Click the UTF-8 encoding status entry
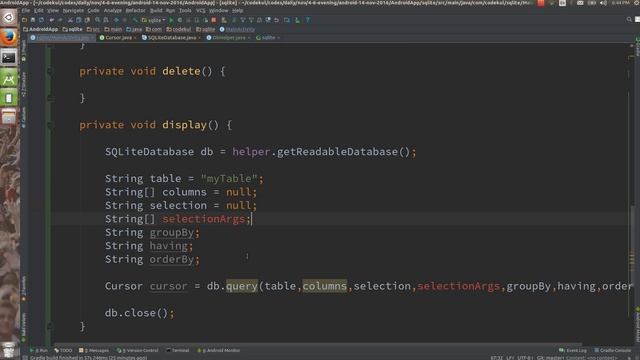This screenshot has width=640, height=360. tap(524, 358)
